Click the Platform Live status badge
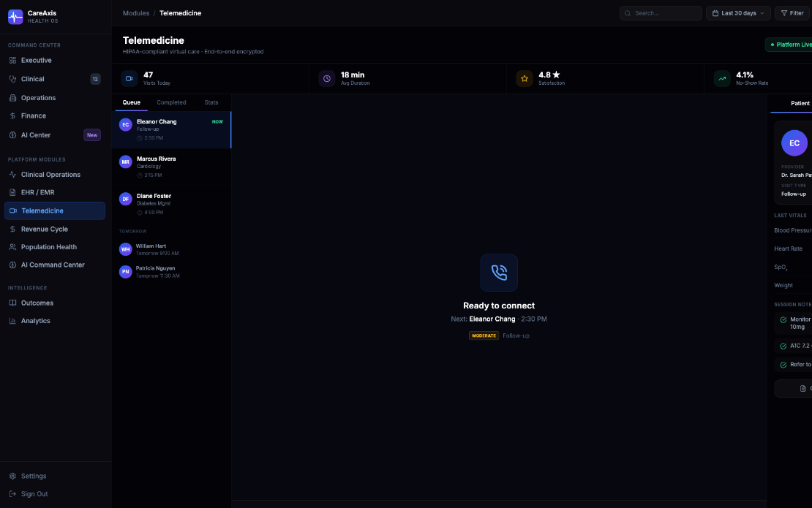The image size is (812, 508). [x=789, y=45]
